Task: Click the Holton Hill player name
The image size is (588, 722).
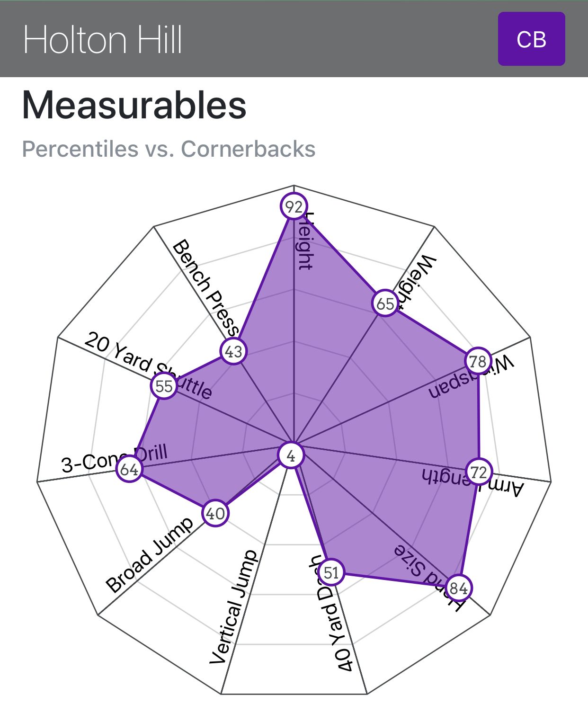Action: click(x=103, y=40)
